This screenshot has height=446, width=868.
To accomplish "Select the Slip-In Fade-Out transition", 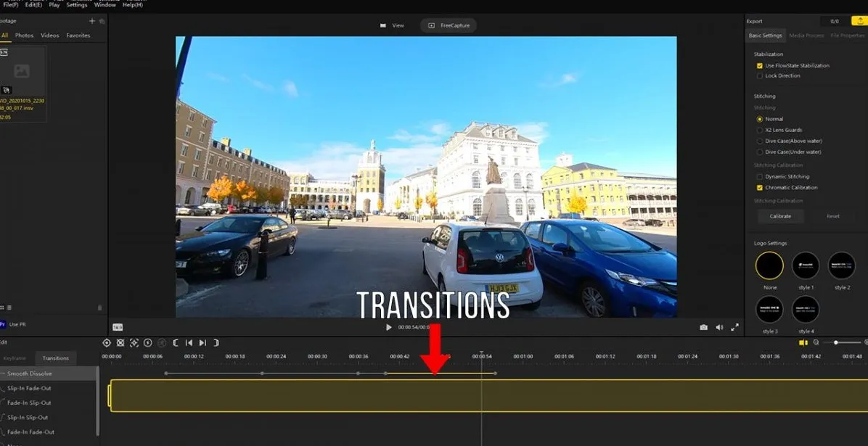I will click(28, 388).
